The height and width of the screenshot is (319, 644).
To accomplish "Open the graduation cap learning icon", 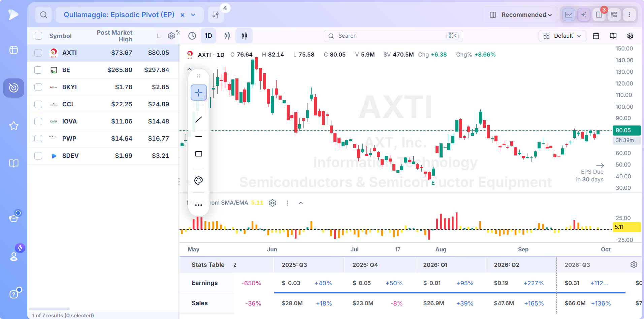I will point(14,218).
